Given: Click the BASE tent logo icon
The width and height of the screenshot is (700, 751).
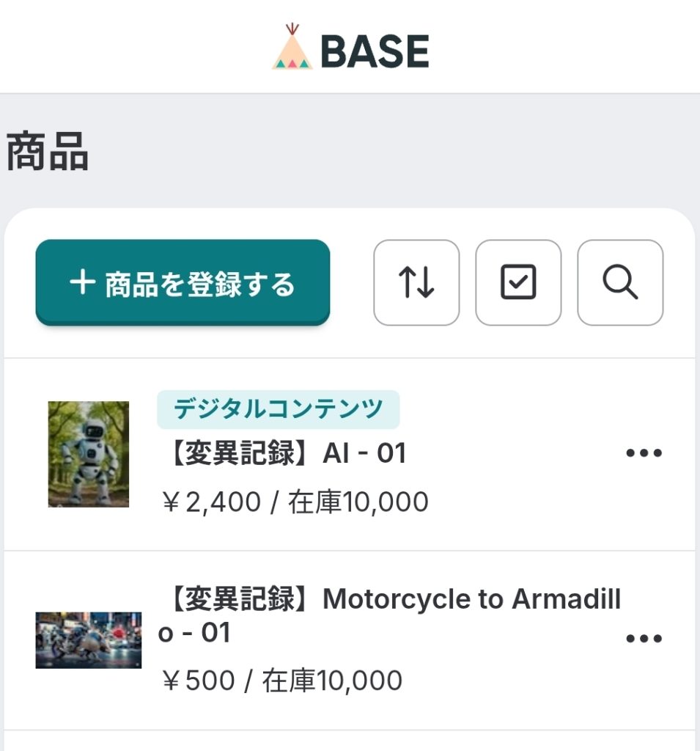Looking at the screenshot, I should 292,48.
